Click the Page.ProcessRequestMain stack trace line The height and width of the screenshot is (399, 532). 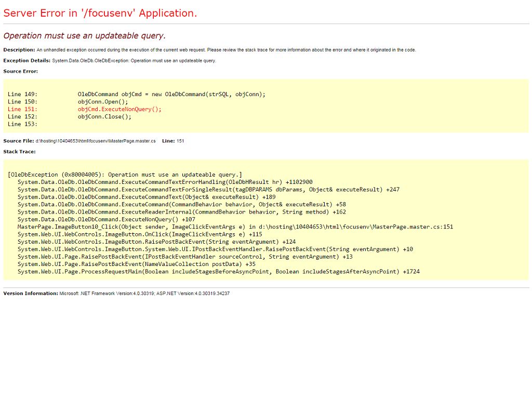click(x=218, y=272)
